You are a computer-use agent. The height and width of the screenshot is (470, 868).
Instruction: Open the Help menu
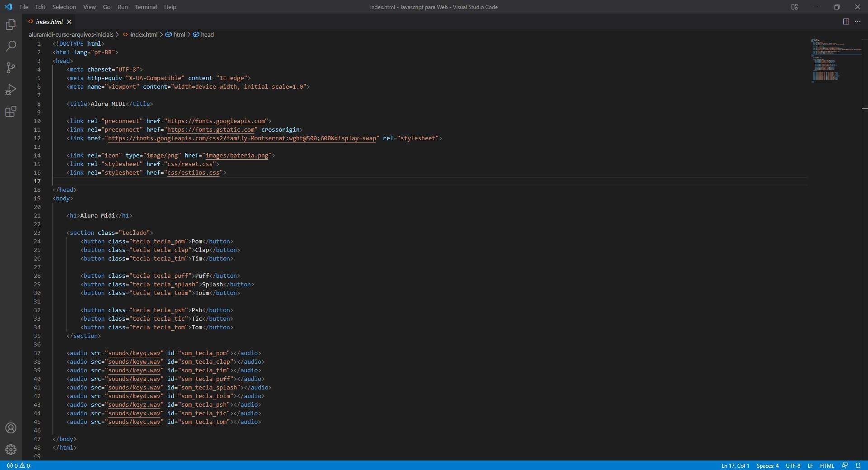[x=170, y=7]
